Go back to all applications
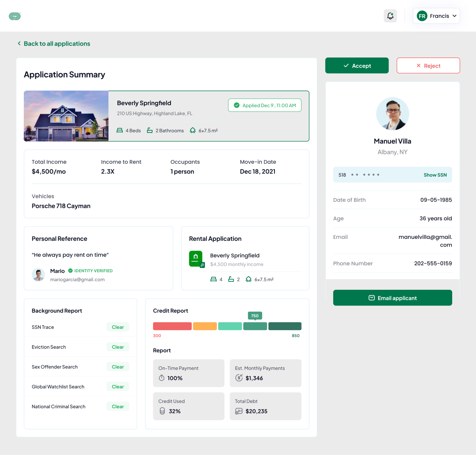This screenshot has height=455, width=476. (x=54, y=43)
